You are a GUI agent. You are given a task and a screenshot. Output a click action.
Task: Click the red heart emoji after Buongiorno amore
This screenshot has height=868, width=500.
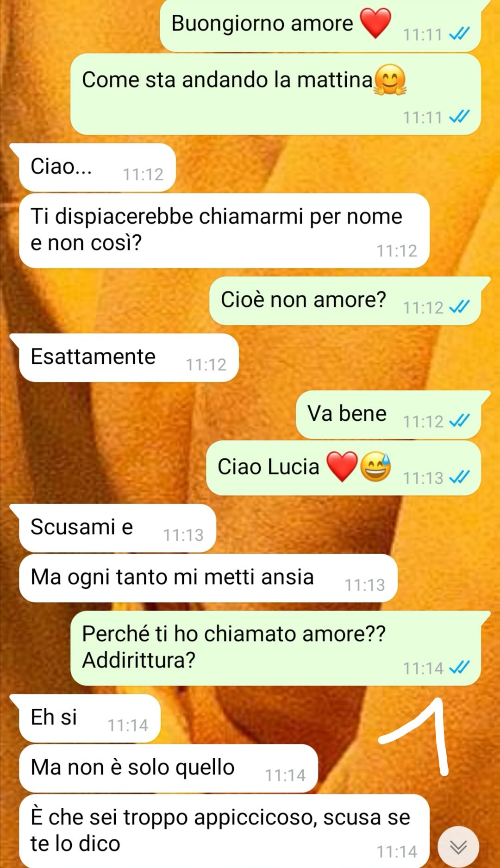click(x=375, y=23)
